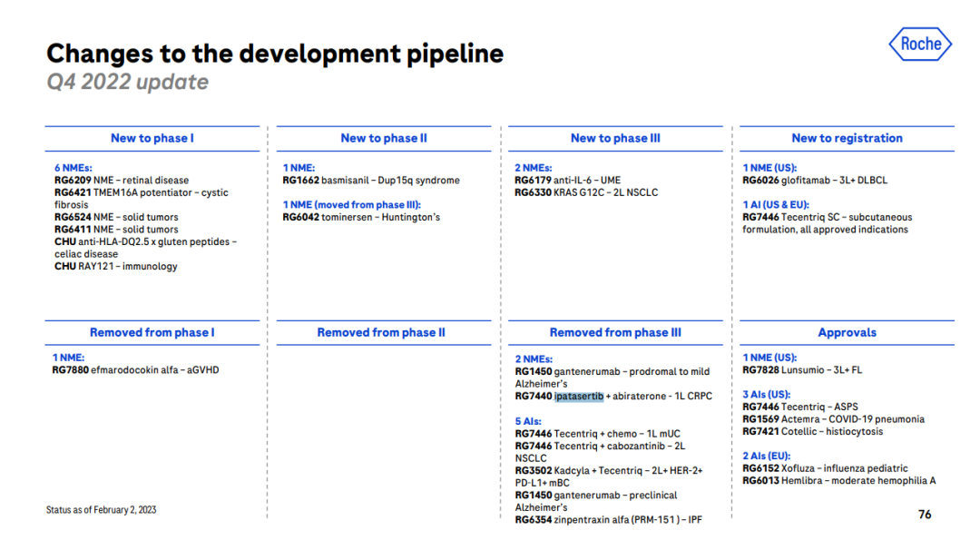
Task: Click '2 NMEs:' label under Removed from phase III
Action: [x=534, y=359]
